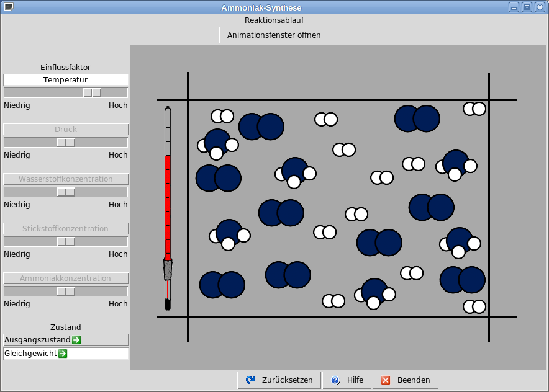Click the Hilfe question mark icon
Viewport: 549px width, 392px height.
point(336,380)
